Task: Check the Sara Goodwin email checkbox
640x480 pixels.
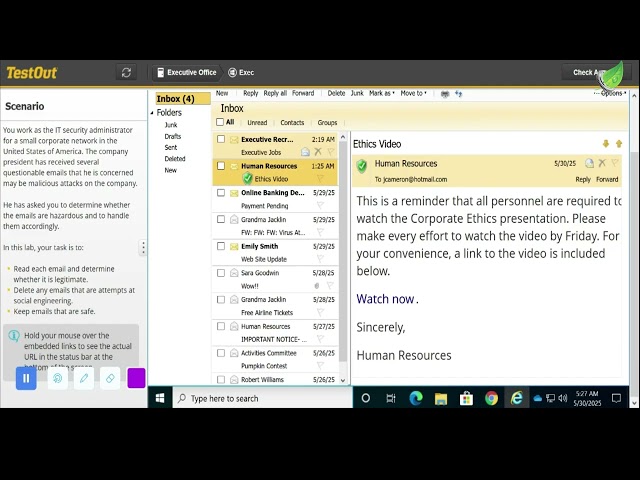Action: click(221, 273)
